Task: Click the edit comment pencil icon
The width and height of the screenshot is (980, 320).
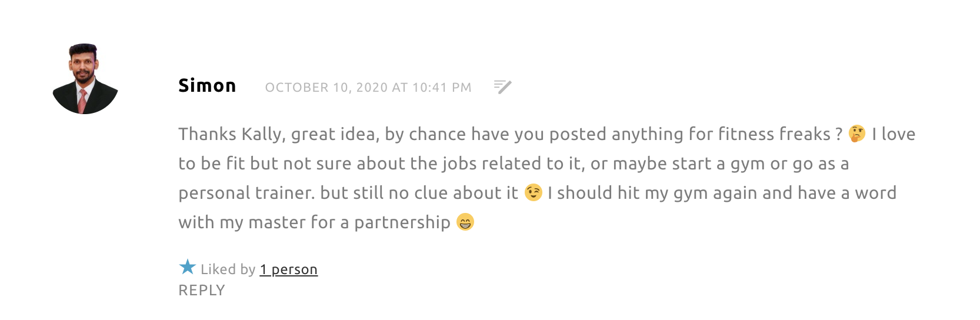Action: click(502, 87)
